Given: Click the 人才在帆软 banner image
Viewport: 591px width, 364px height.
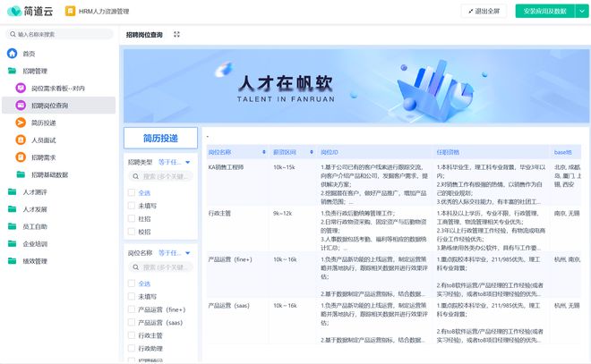Looking at the screenshot, I should click(x=356, y=86).
